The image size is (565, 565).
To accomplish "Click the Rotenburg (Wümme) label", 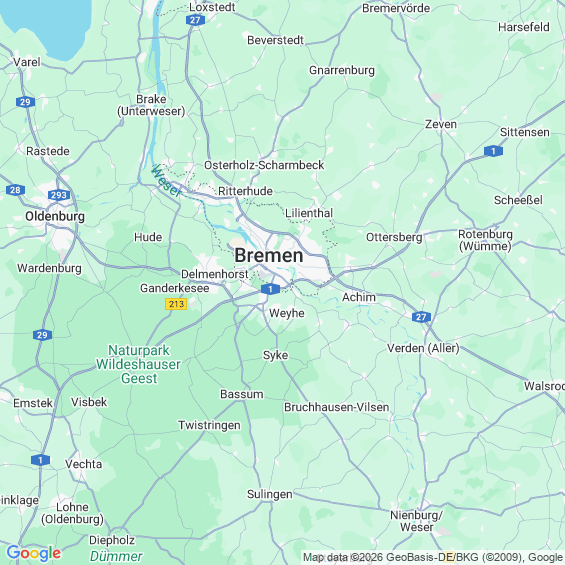I will tap(485, 240).
